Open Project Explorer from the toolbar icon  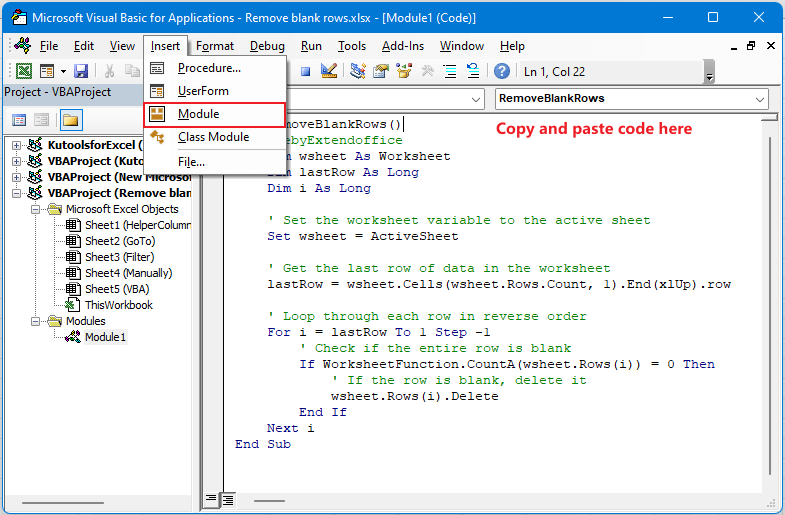357,71
